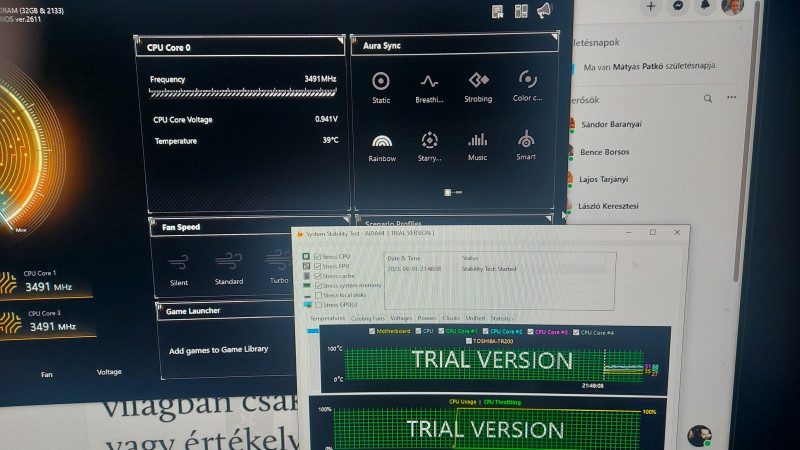Viewport: 800px width, 450px height.
Task: Toggle the CPU Core #2 graph checkbox
Action: 486,332
